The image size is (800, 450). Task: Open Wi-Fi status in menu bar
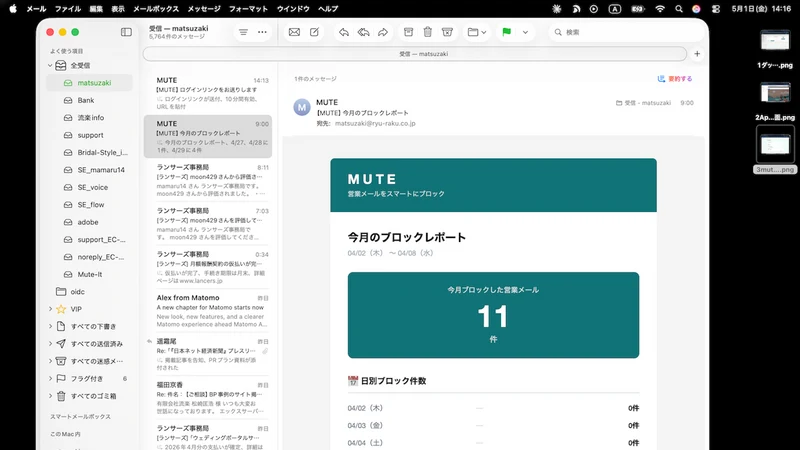point(660,9)
